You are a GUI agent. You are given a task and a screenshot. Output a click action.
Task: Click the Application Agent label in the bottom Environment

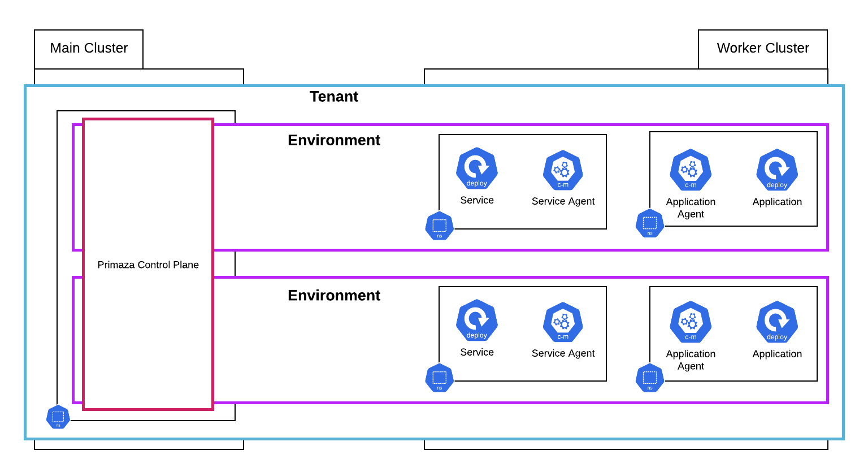[x=691, y=360]
